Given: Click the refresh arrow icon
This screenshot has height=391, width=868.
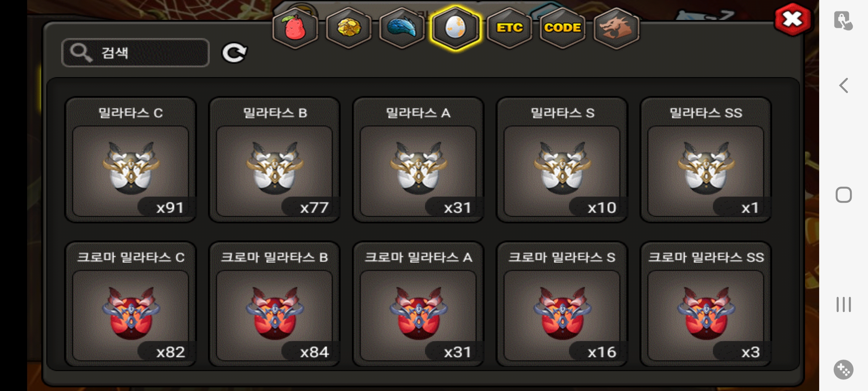Looking at the screenshot, I should [234, 53].
